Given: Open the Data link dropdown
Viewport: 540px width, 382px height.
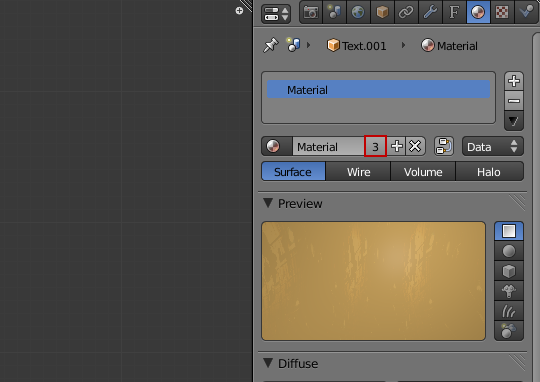Looking at the screenshot, I should pos(492,146).
